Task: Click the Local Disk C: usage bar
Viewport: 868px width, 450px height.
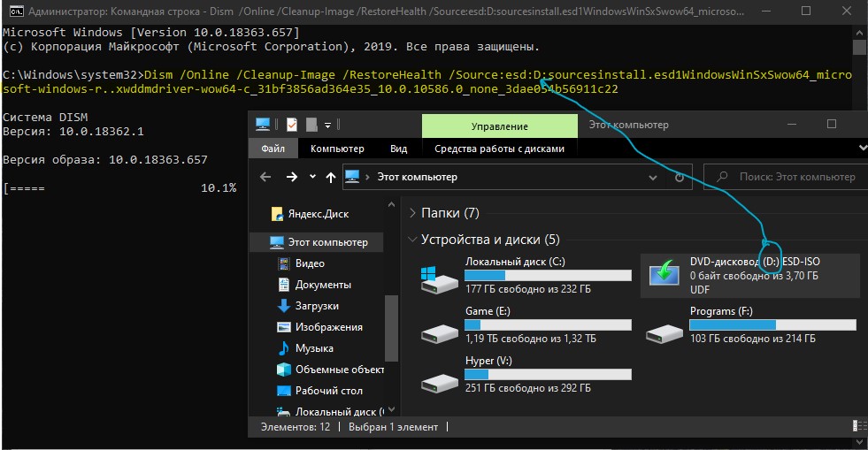Action: click(548, 275)
